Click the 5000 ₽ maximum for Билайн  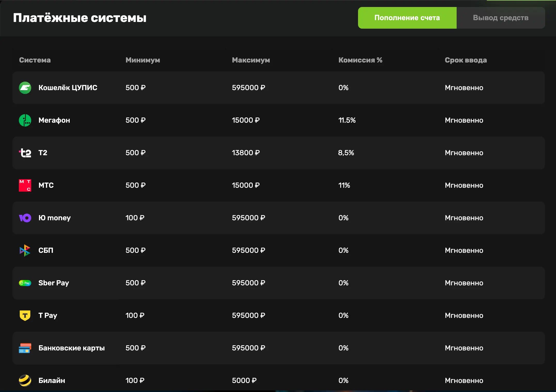coord(244,381)
